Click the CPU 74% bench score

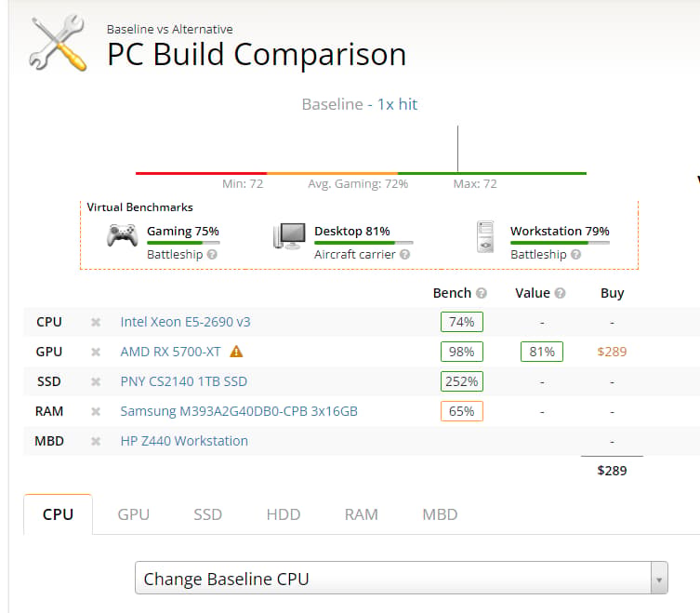pyautogui.click(x=462, y=322)
